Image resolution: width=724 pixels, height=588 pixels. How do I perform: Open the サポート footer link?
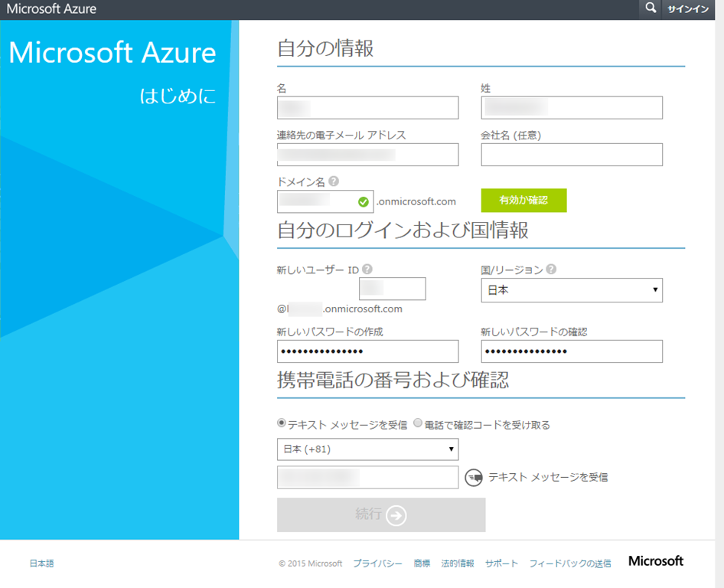(x=501, y=563)
